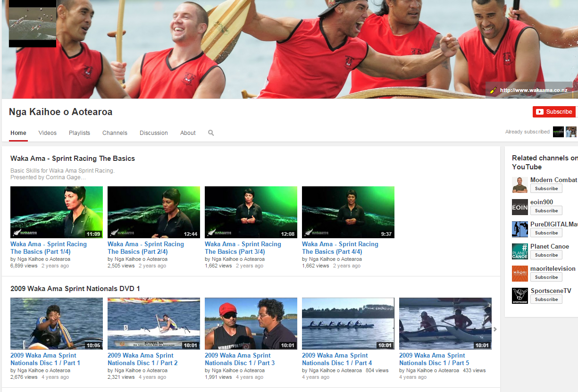
Task: Open the 2009 Waka Ama Sprint Nationals DVD 1 playlist
Action: coord(75,289)
